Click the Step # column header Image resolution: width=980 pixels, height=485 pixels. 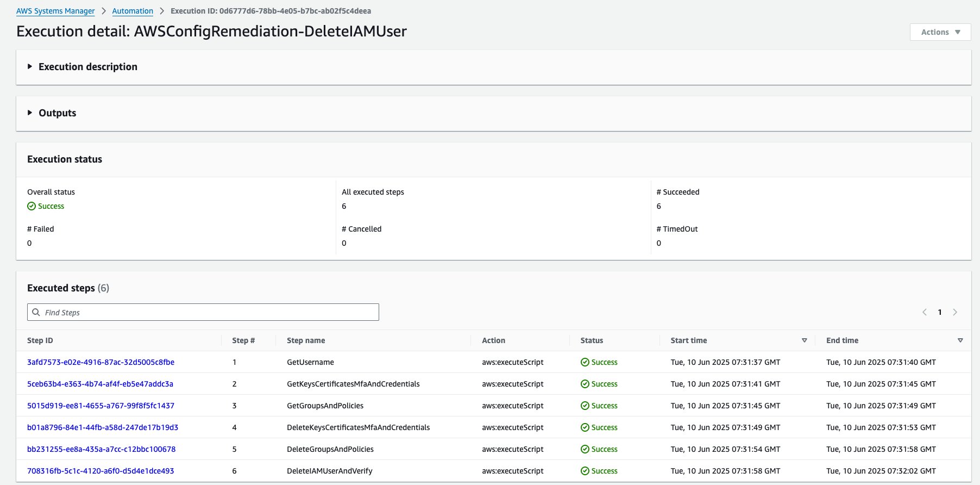tap(243, 340)
